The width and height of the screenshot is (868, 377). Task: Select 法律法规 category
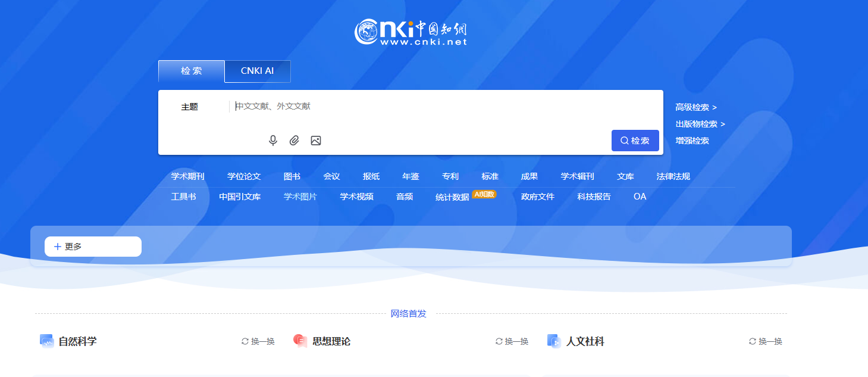(673, 176)
